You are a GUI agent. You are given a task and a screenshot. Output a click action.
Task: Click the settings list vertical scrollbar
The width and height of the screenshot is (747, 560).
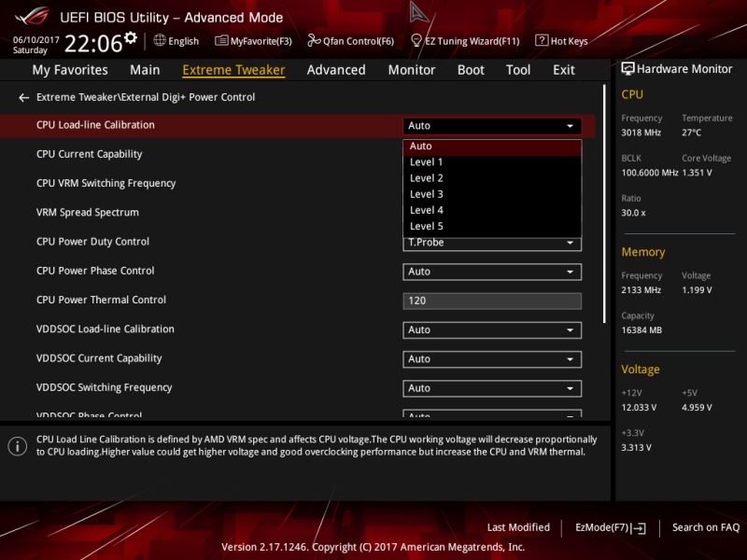(604, 203)
